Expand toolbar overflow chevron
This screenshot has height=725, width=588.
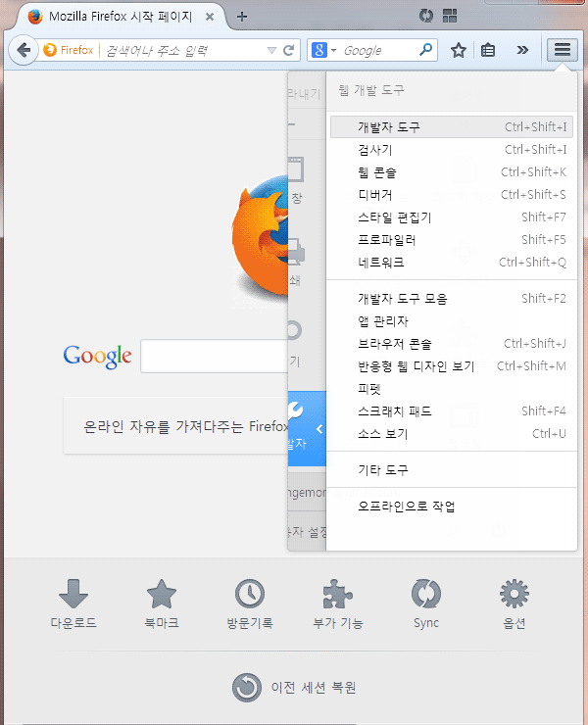(x=522, y=50)
